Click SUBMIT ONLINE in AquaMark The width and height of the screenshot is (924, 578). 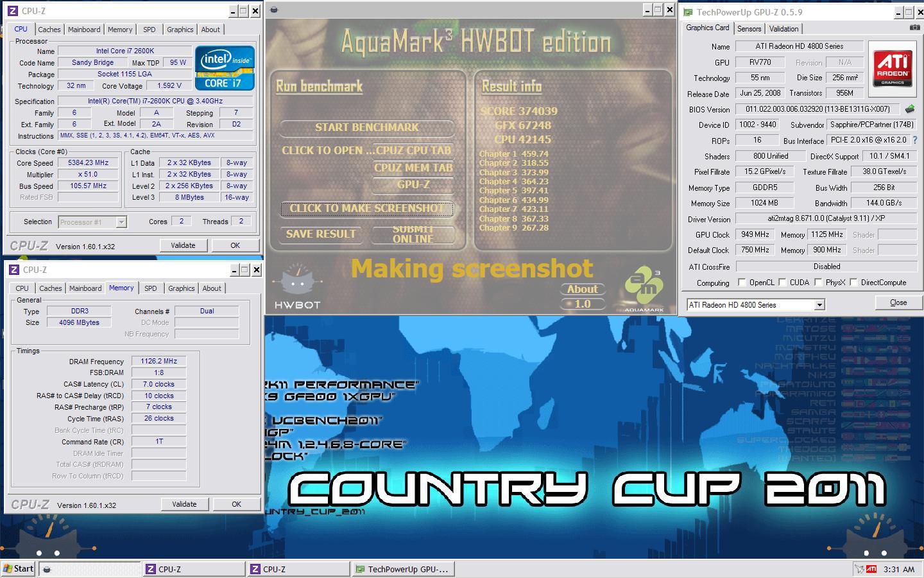(413, 234)
